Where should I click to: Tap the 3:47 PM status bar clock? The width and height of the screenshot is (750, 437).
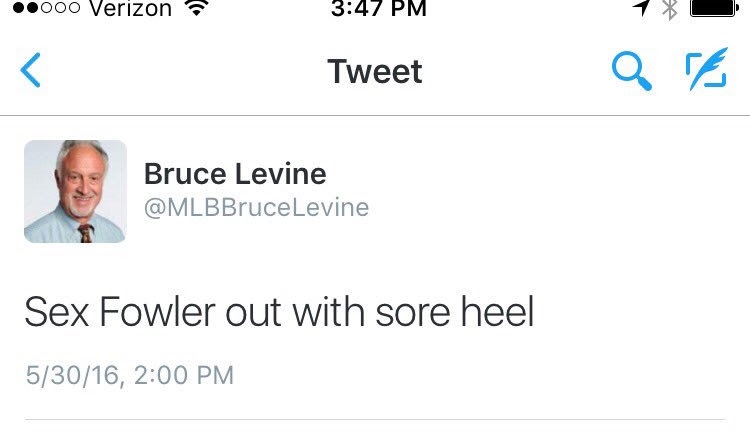[x=378, y=9]
